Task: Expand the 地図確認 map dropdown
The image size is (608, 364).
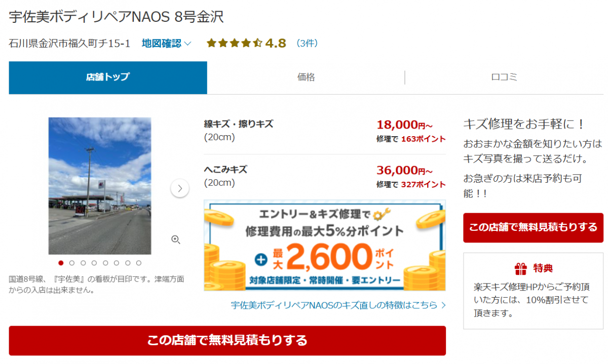Action: (166, 44)
